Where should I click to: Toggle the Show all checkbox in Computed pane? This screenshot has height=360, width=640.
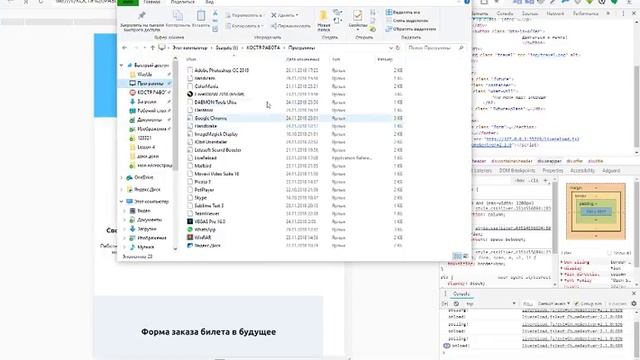click(609, 253)
